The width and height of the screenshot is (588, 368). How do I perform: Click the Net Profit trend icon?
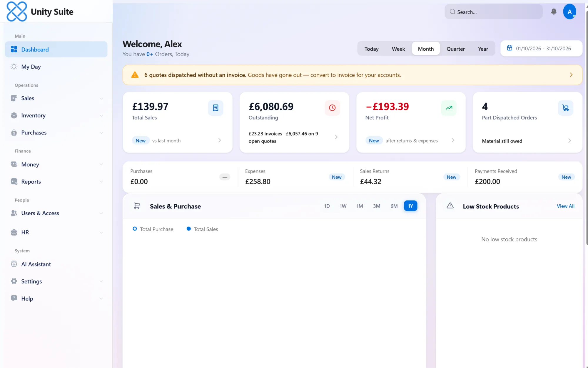(449, 108)
